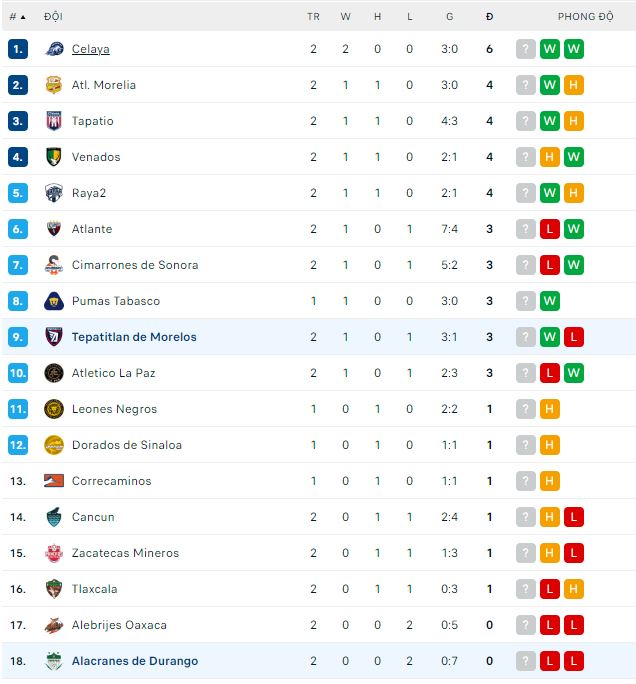
Task: Click Celaya's upcoming match question mark badge
Action: click(x=525, y=49)
